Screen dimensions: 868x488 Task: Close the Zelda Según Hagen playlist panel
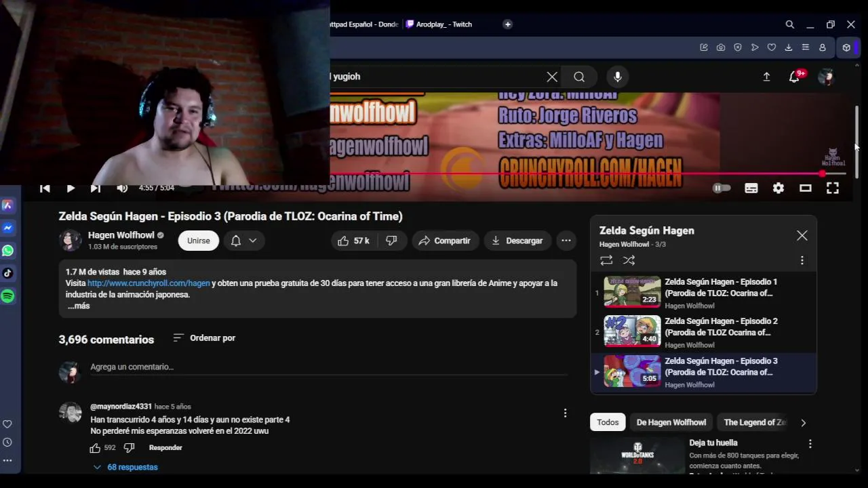point(802,235)
